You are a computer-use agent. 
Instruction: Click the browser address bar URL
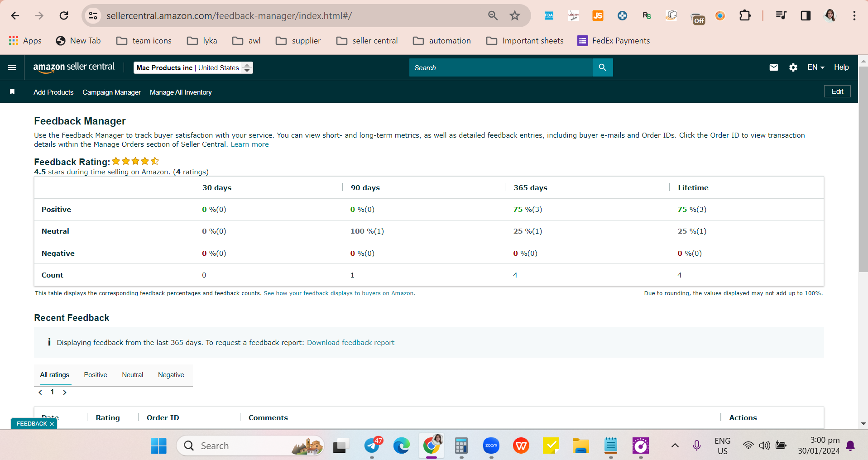tap(229, 16)
